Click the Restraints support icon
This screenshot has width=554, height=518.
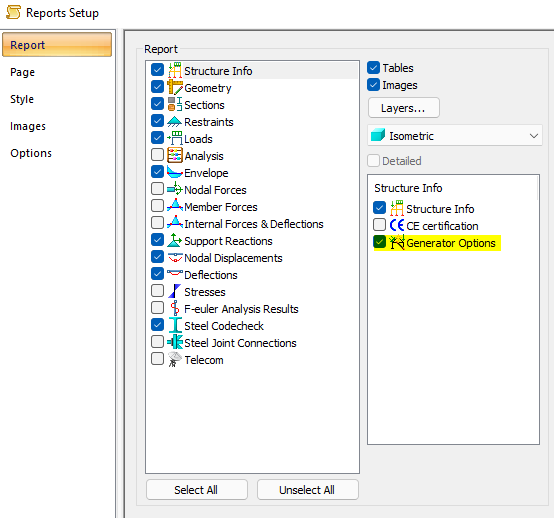tap(175, 122)
